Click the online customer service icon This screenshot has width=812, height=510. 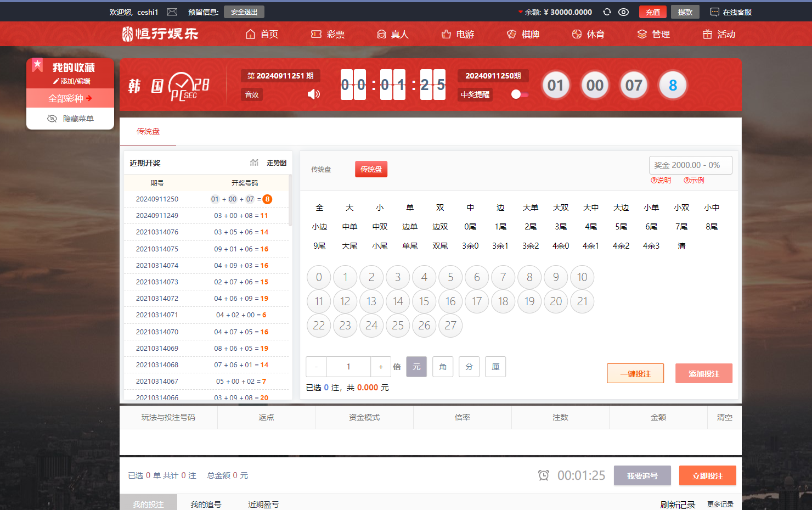[x=714, y=12]
